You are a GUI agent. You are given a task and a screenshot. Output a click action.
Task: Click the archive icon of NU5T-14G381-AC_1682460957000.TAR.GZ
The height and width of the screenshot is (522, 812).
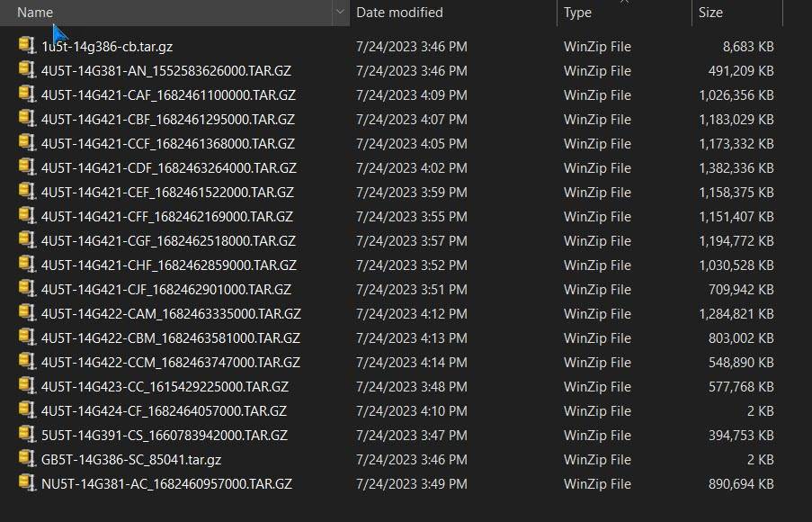coord(27,482)
